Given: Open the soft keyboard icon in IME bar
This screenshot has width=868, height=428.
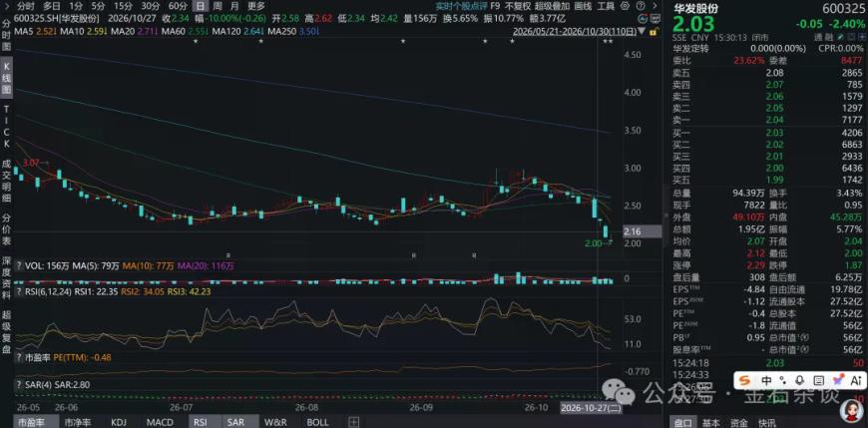Looking at the screenshot, I should pyautogui.click(x=819, y=380).
